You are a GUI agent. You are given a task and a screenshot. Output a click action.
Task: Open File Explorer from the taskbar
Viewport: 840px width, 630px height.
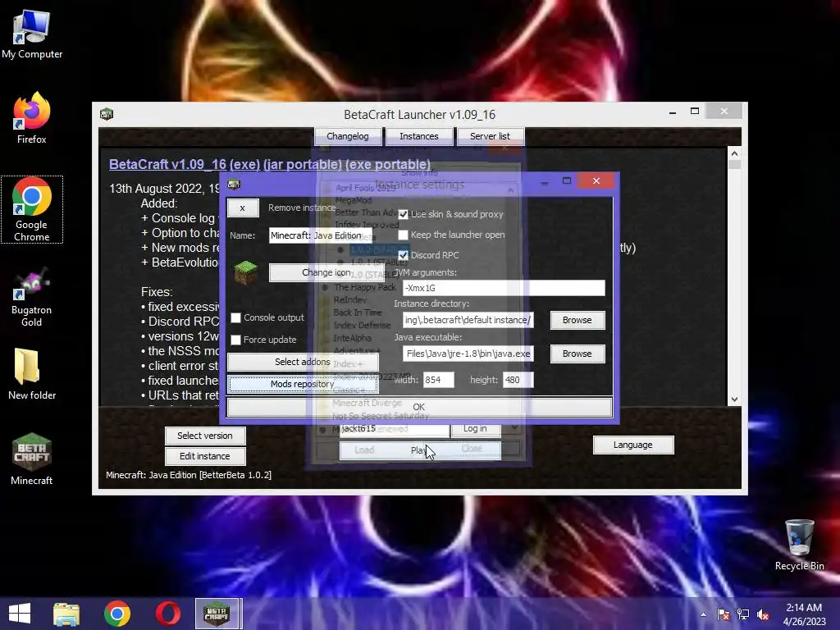66,614
